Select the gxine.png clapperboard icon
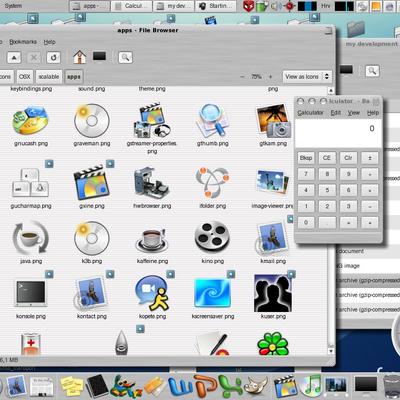 pos(92,183)
